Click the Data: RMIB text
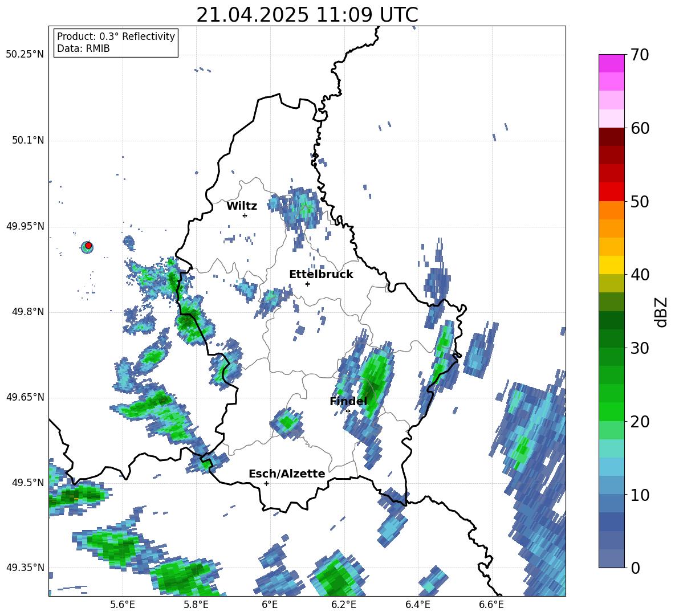675x616 pixels. coord(83,48)
